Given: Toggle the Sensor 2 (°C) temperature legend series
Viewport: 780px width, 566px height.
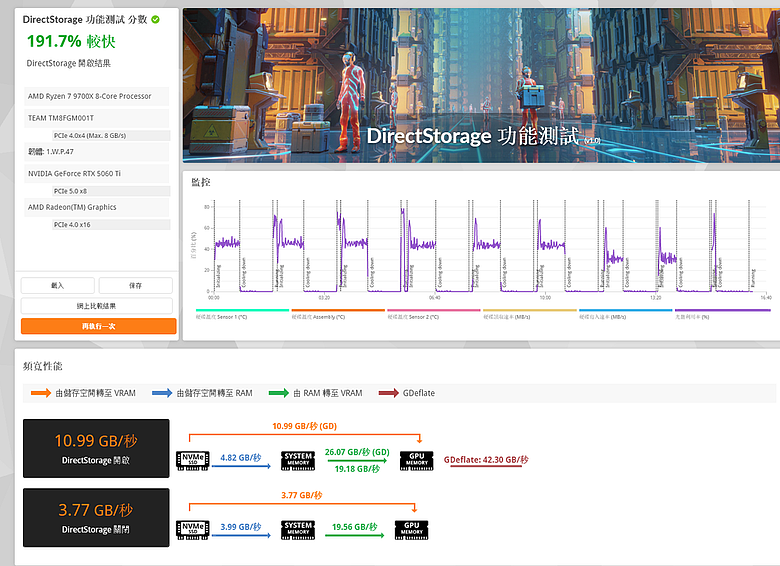Looking at the screenshot, I should point(434,314).
